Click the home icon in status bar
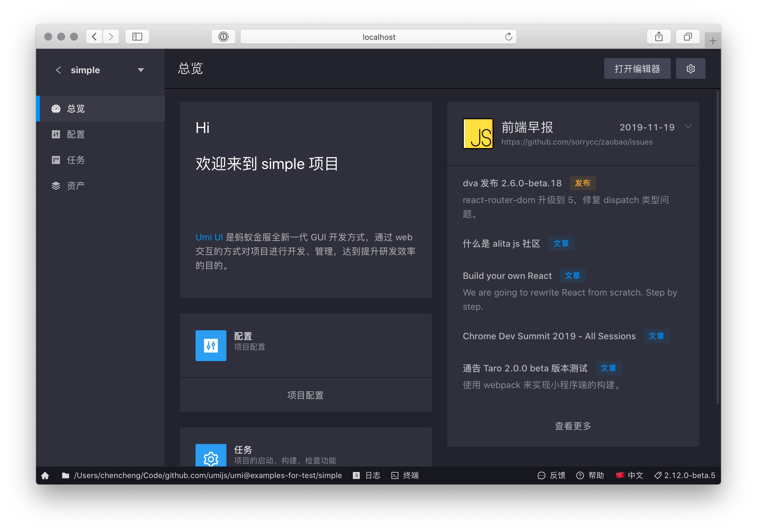757x532 pixels. click(45, 475)
